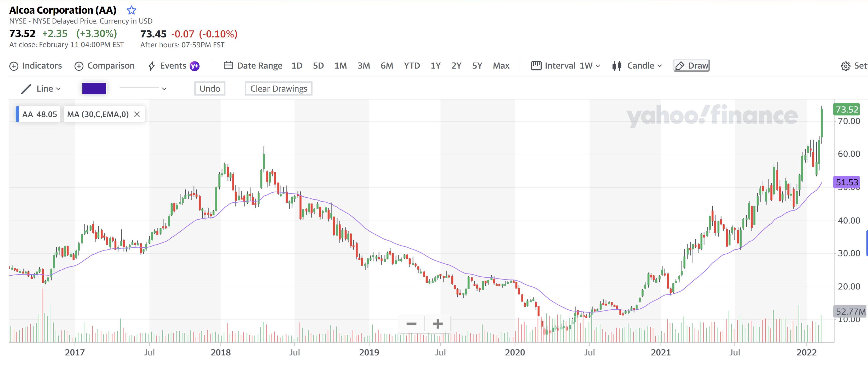
Task: Expand the Interval 1W dropdown
Action: [x=566, y=66]
